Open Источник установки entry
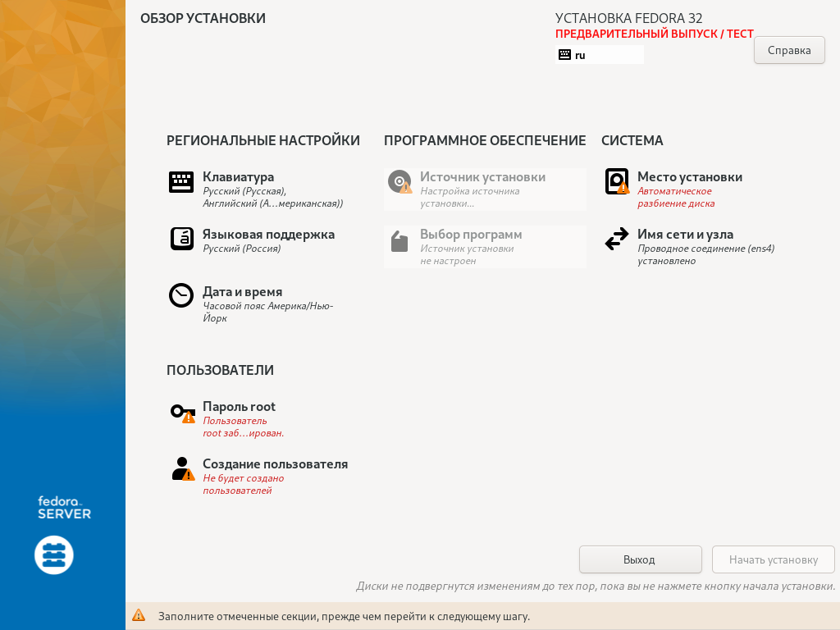The width and height of the screenshot is (840, 630). pyautogui.click(x=486, y=189)
